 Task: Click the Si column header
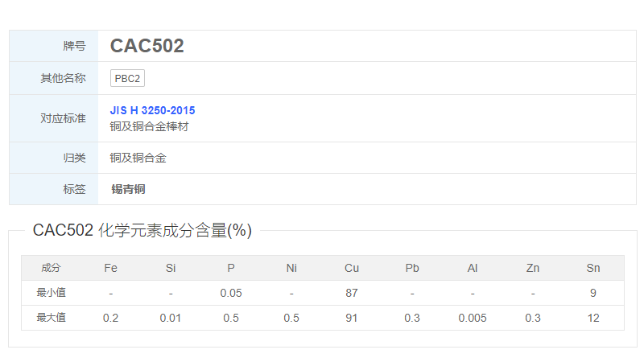coord(171,268)
